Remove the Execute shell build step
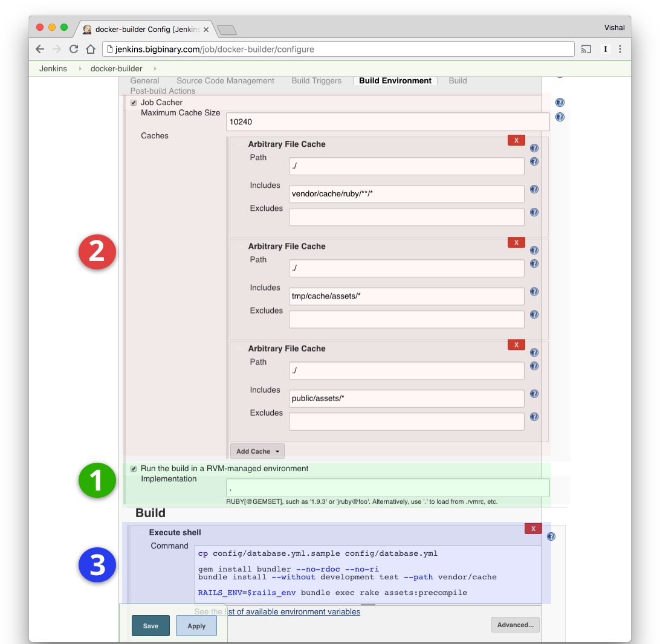This screenshot has height=644, width=660. [532, 528]
